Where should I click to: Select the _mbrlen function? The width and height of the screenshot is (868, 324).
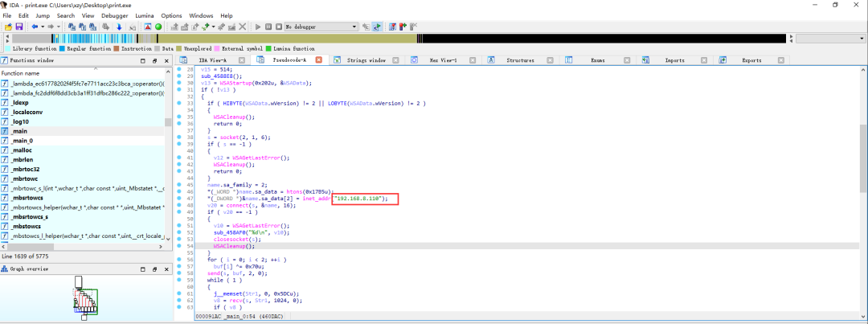point(82,159)
